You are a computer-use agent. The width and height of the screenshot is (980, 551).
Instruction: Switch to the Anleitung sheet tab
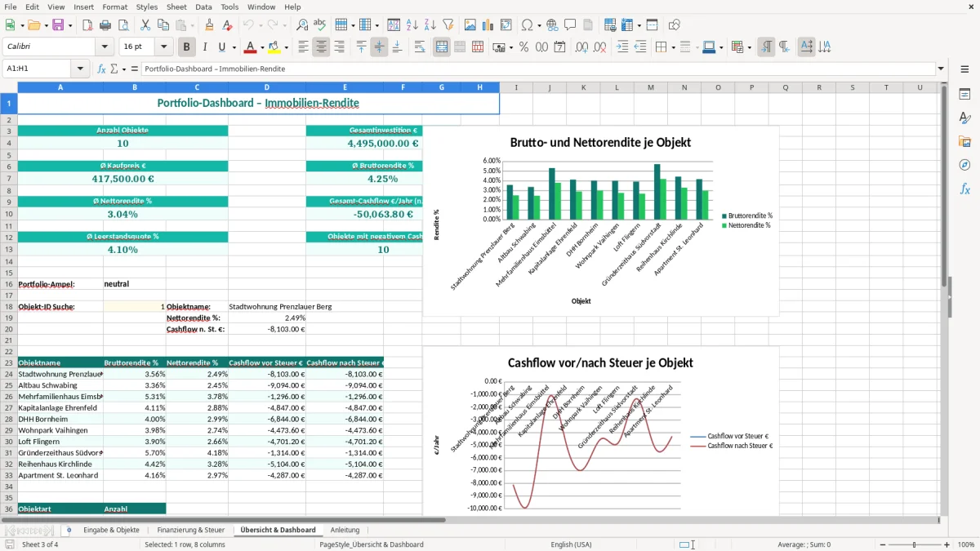345,530
